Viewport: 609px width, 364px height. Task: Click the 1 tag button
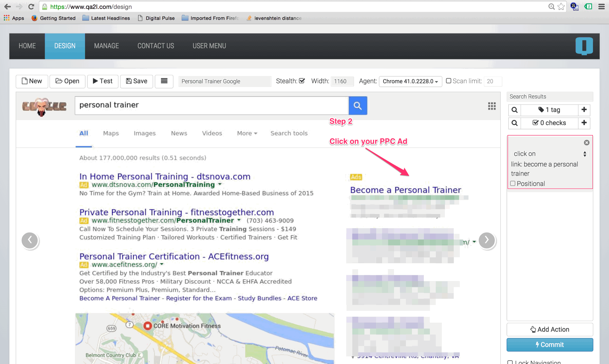[x=549, y=110]
